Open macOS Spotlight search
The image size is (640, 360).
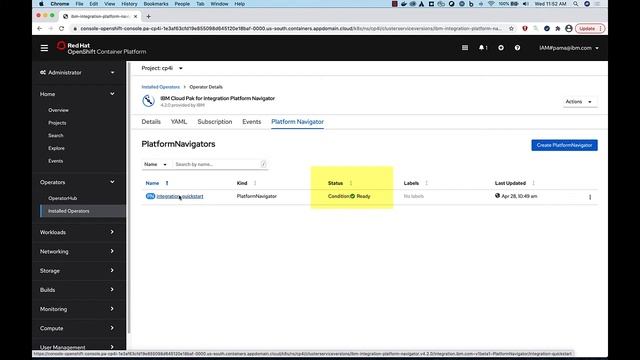click(576, 4)
